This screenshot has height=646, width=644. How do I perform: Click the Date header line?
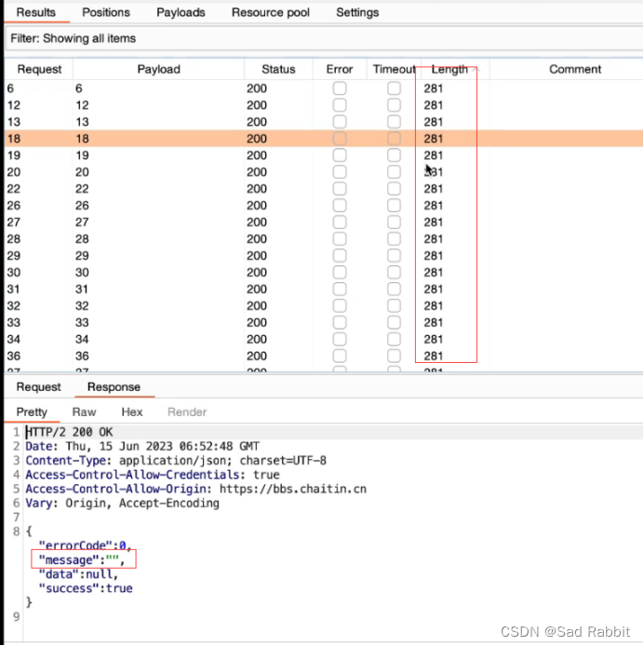[x=142, y=447]
